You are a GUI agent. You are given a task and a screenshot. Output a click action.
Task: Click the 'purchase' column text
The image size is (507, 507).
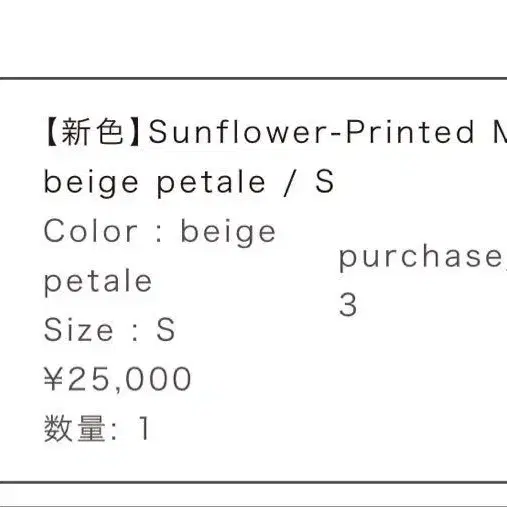click(423, 259)
